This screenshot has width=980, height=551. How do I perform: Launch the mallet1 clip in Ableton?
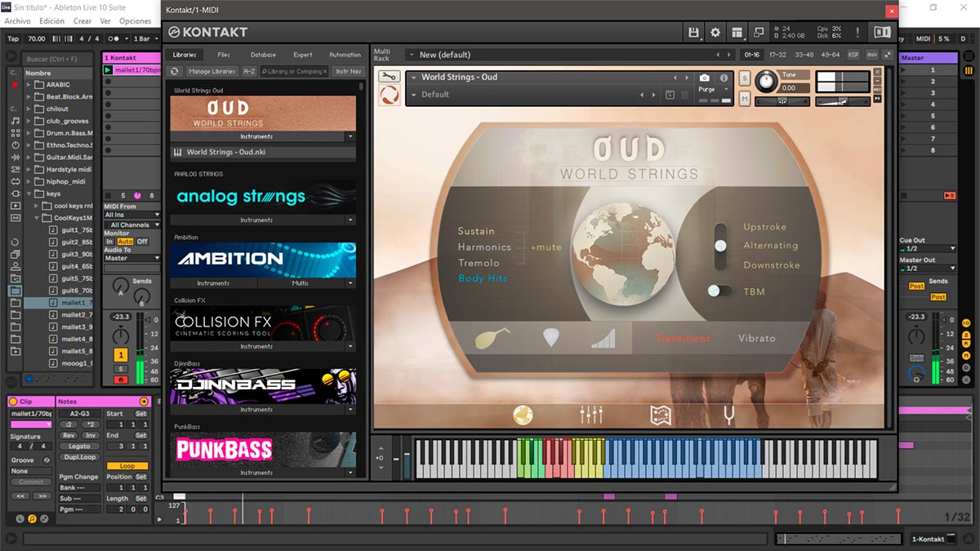(107, 70)
